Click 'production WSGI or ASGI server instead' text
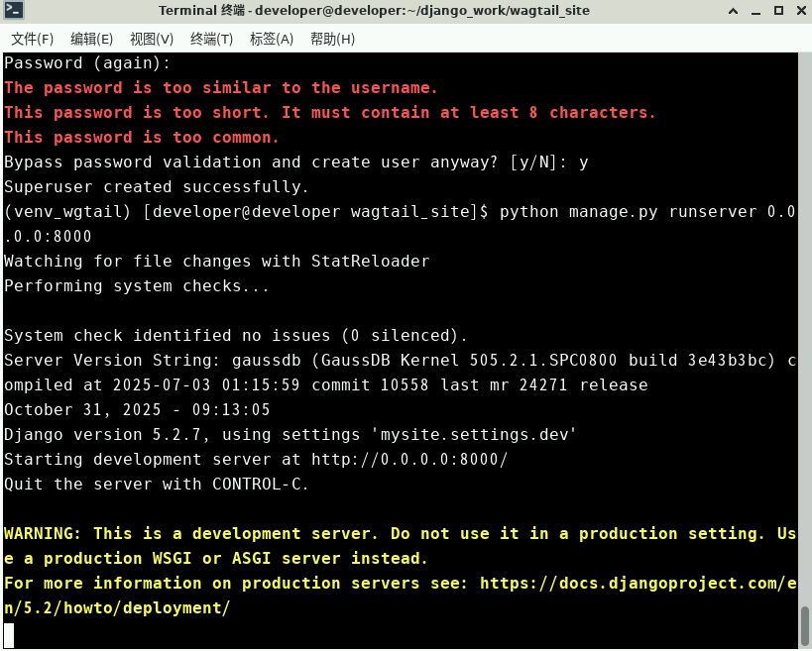The image size is (812, 651). [x=236, y=559]
